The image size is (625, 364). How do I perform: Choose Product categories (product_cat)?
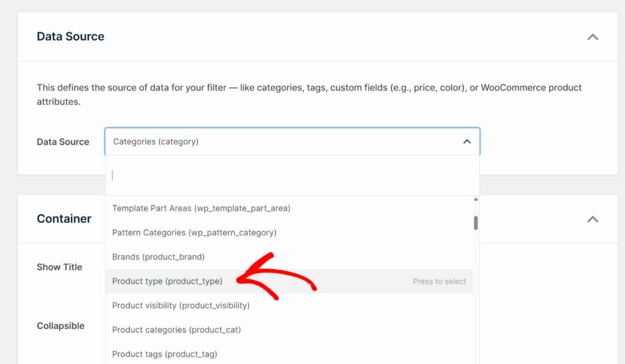pos(175,329)
